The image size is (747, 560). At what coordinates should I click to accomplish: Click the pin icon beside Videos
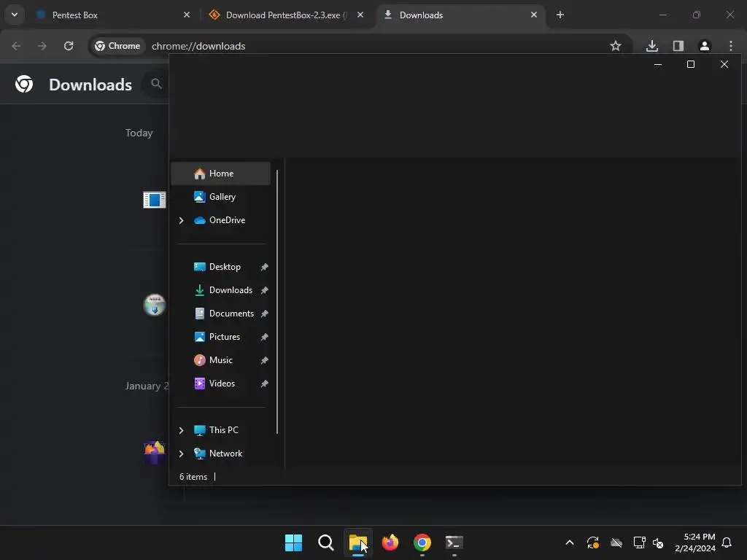click(x=264, y=384)
